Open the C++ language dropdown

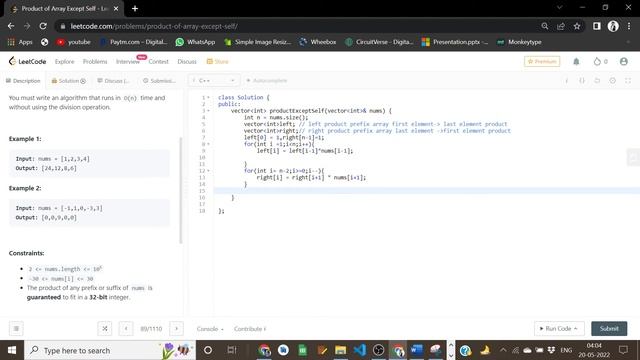[213, 80]
